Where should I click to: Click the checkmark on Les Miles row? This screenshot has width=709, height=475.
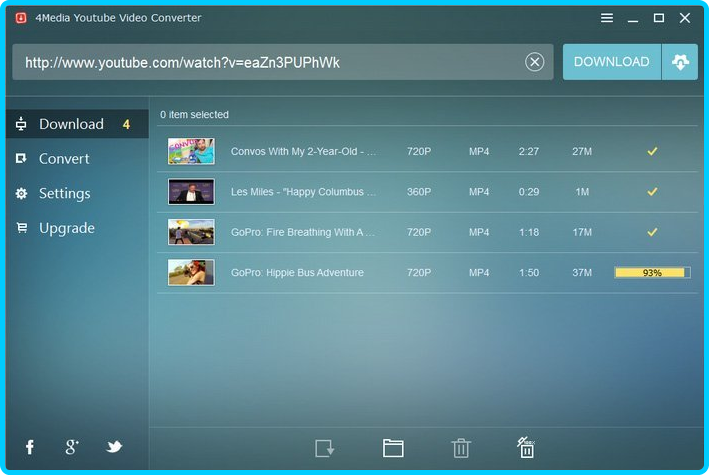click(652, 192)
